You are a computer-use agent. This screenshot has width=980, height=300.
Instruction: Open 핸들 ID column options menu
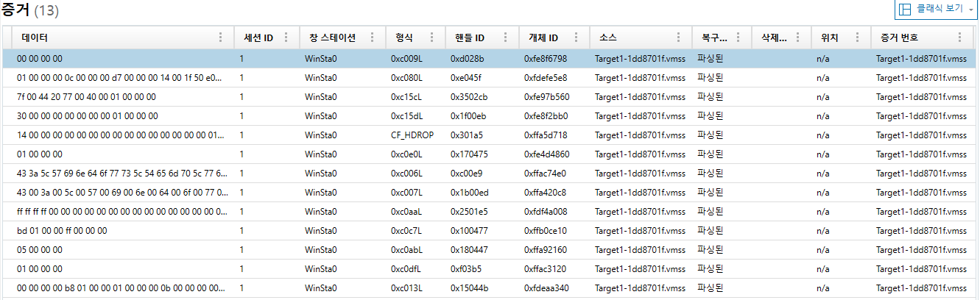pos(505,37)
